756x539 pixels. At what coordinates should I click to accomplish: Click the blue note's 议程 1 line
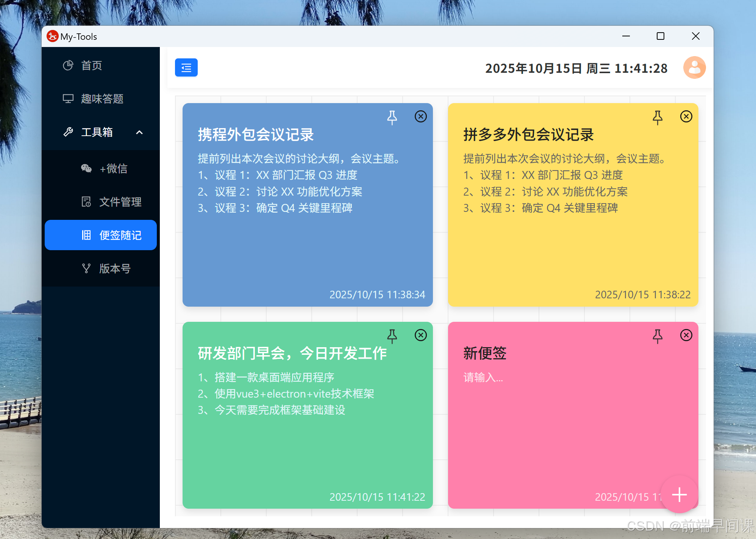(278, 175)
